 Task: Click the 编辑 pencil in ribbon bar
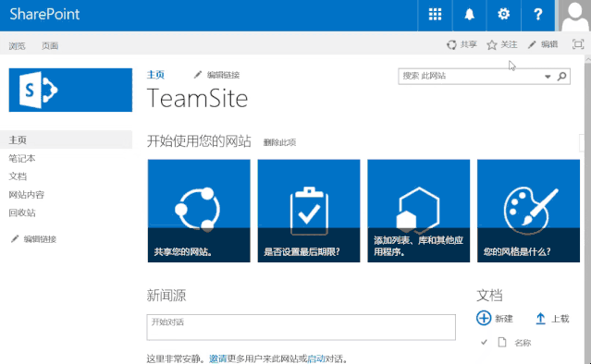click(532, 44)
